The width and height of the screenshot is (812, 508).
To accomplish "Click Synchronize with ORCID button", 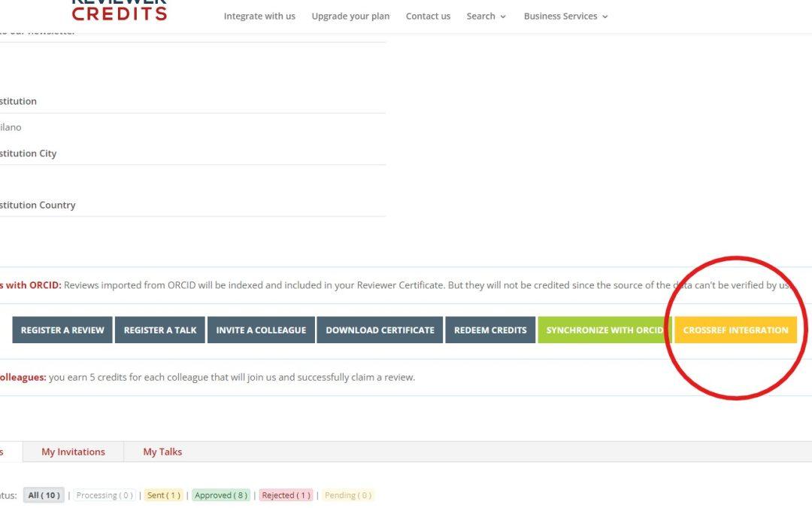I will 604,330.
